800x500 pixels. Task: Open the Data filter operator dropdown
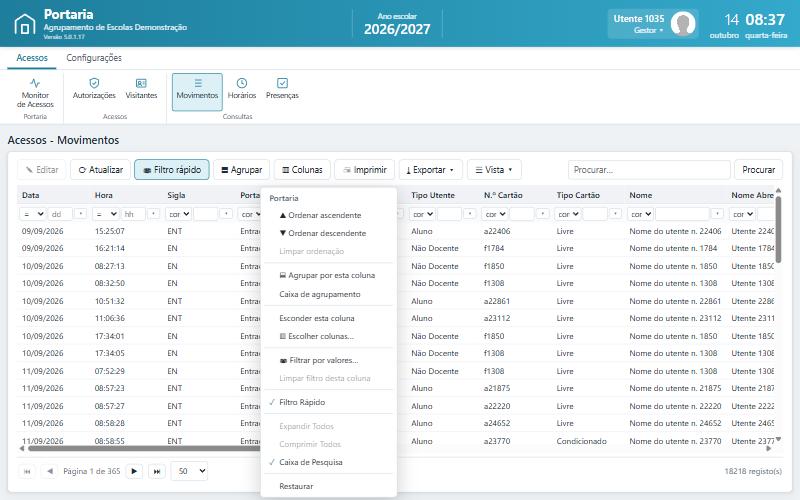click(33, 214)
